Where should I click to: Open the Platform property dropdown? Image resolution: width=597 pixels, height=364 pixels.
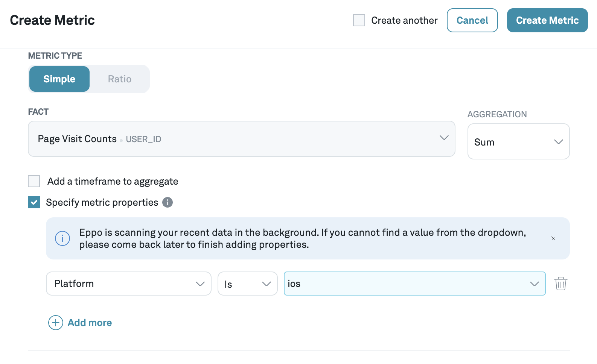(200, 284)
